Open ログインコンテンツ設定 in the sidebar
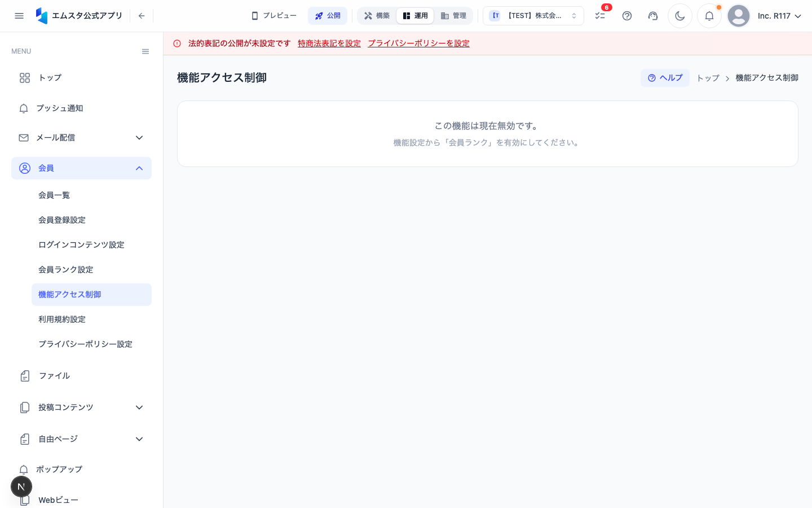Viewport: 812px width, 508px height. click(91, 245)
